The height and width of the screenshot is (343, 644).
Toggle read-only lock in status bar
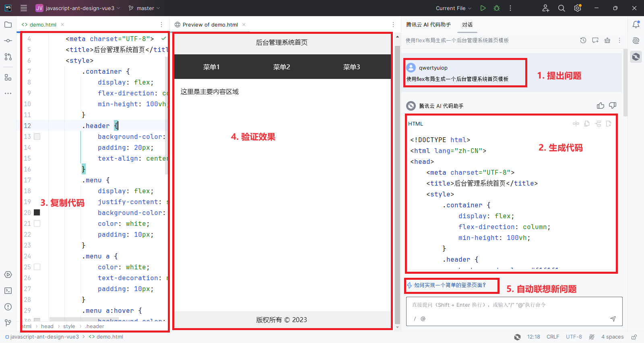[634, 337]
